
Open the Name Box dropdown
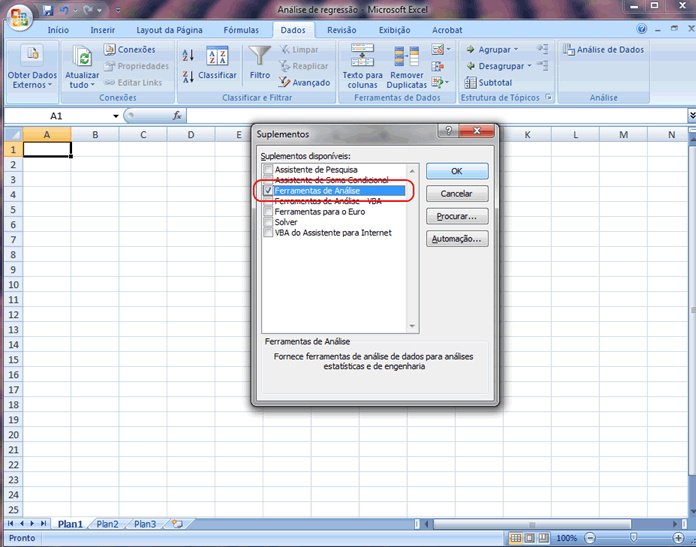coord(116,116)
